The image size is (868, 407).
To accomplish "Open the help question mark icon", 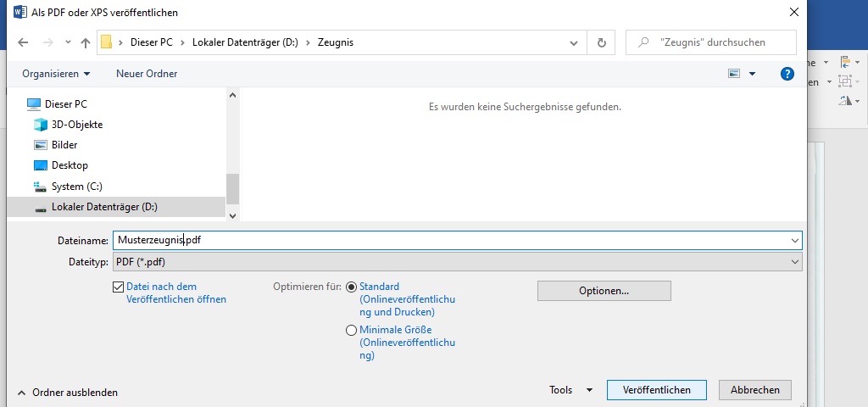I will click(x=787, y=74).
